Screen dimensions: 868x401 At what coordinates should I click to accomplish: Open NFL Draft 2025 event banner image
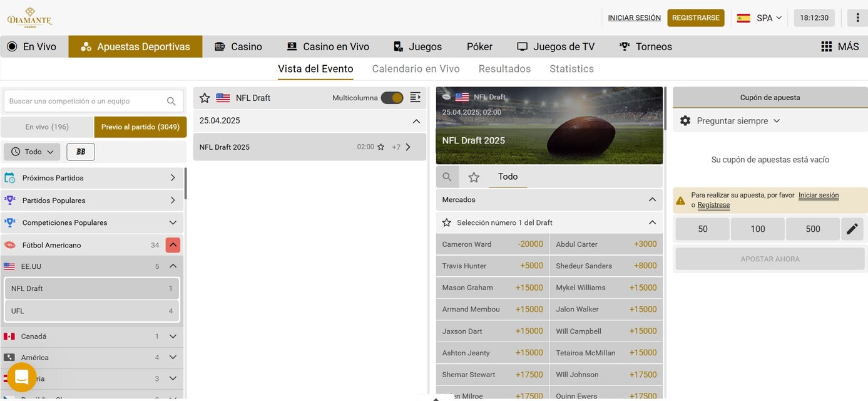pos(549,125)
